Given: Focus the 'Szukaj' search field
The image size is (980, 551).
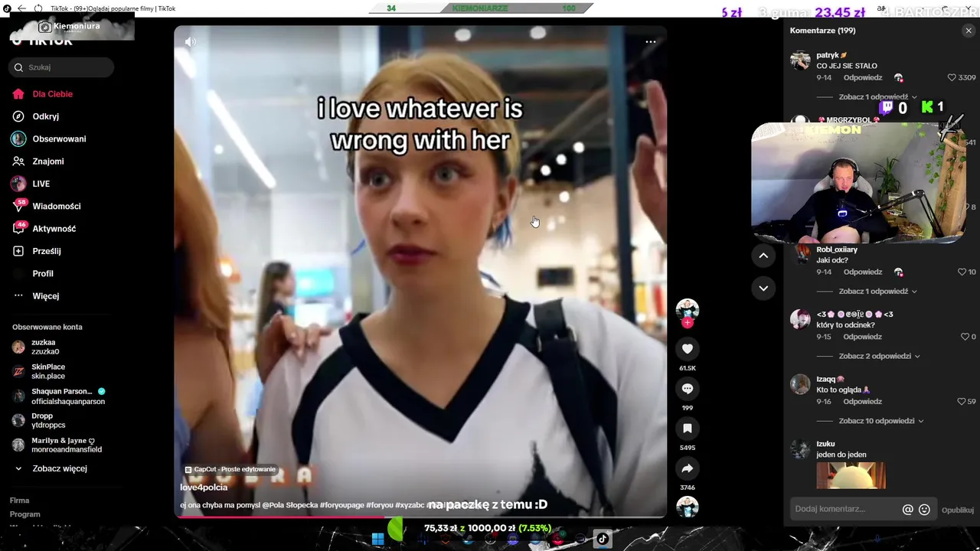Looking at the screenshot, I should (62, 67).
